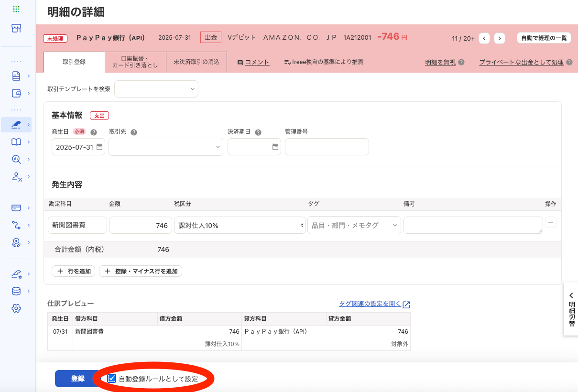Click the credit card icon in sidebar
Viewport: 578px width, 392px height.
[16, 208]
